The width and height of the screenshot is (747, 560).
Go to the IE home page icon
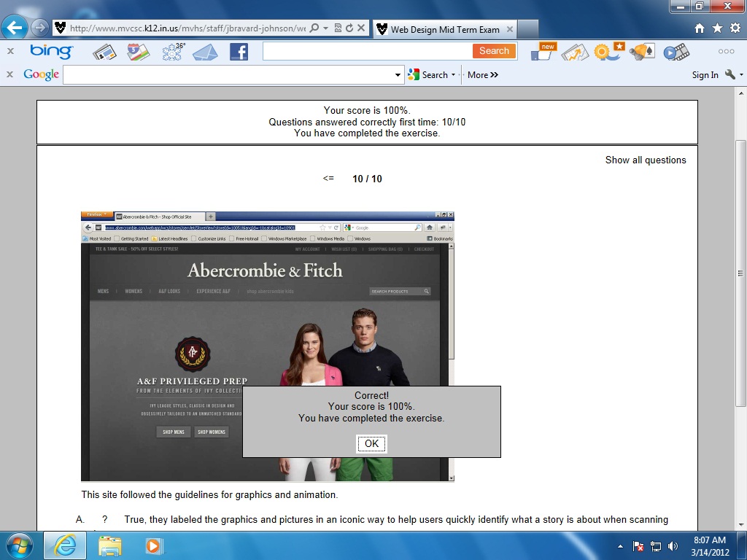700,28
